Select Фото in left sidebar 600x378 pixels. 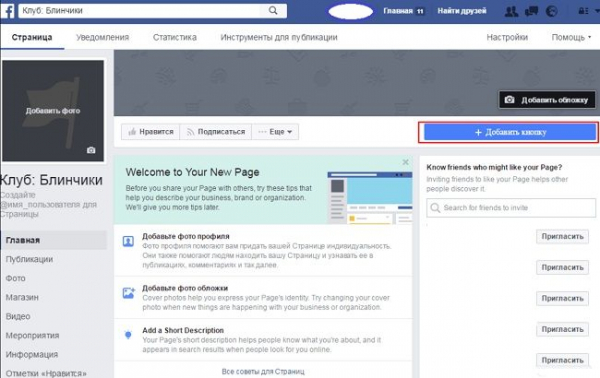pyautogui.click(x=15, y=278)
